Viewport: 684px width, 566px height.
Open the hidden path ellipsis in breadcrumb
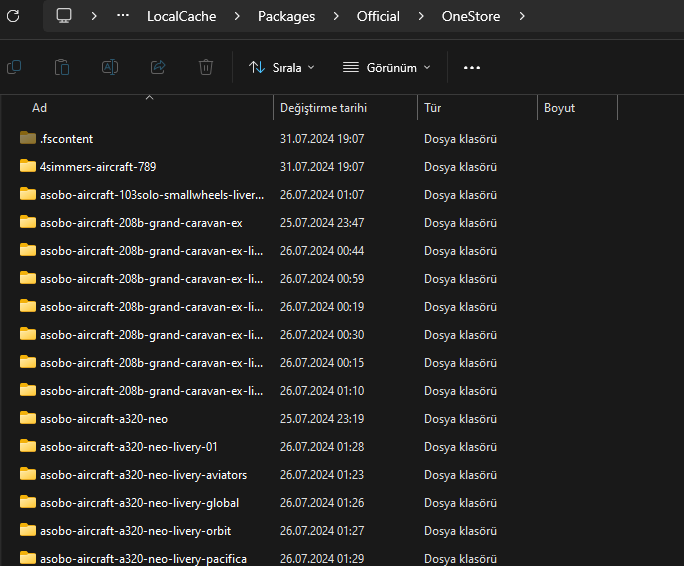pos(123,16)
